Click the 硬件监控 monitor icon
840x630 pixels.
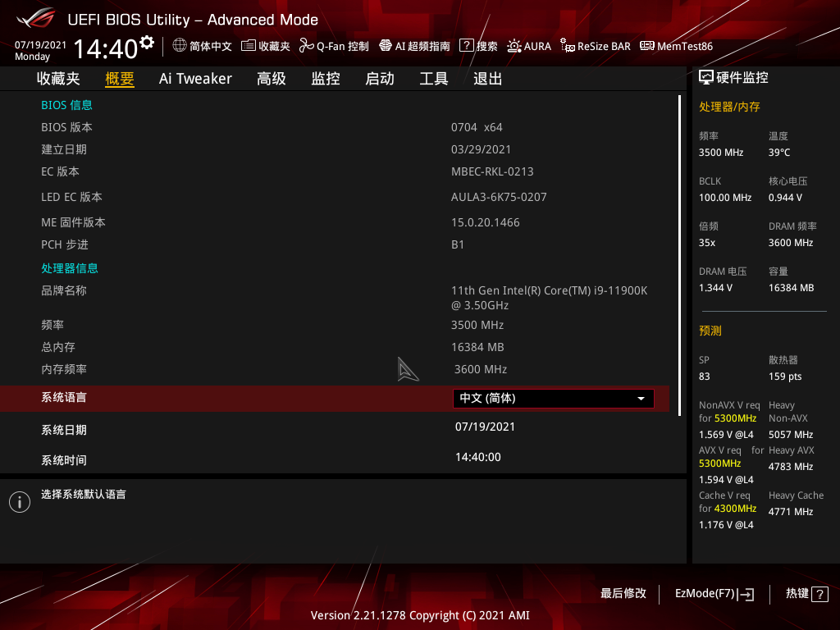(x=706, y=78)
